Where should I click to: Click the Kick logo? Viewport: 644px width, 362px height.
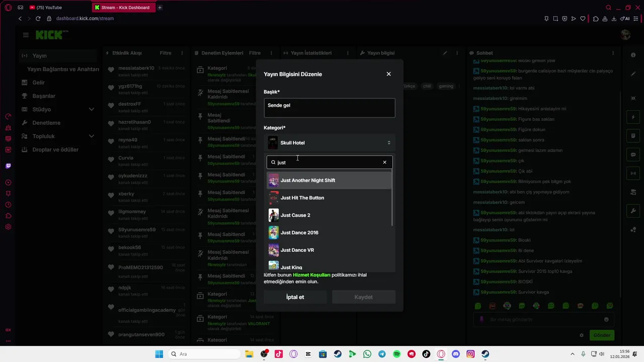coord(52,35)
